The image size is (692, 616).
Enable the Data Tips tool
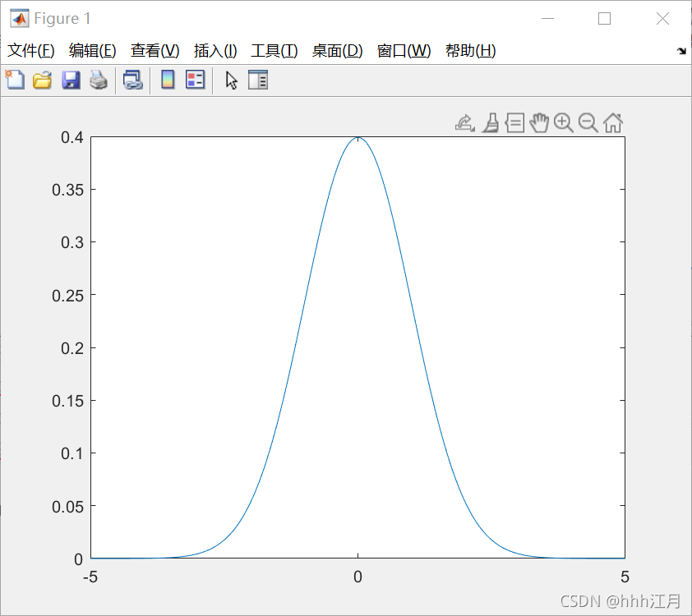pyautogui.click(x=514, y=123)
